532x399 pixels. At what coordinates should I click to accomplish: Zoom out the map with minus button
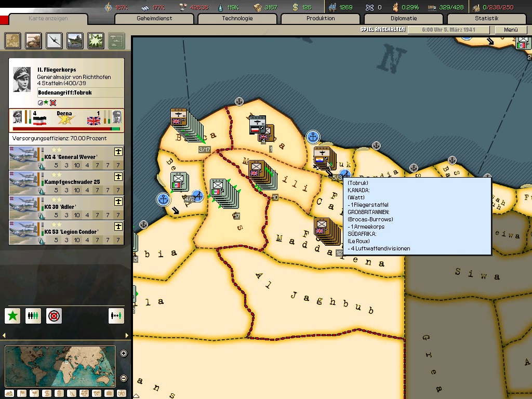click(124, 378)
